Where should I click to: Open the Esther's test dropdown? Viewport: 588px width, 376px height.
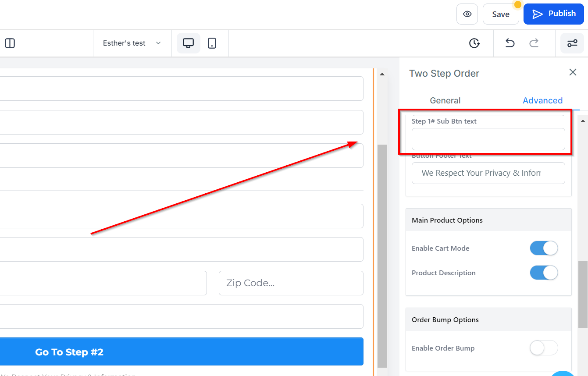click(132, 43)
